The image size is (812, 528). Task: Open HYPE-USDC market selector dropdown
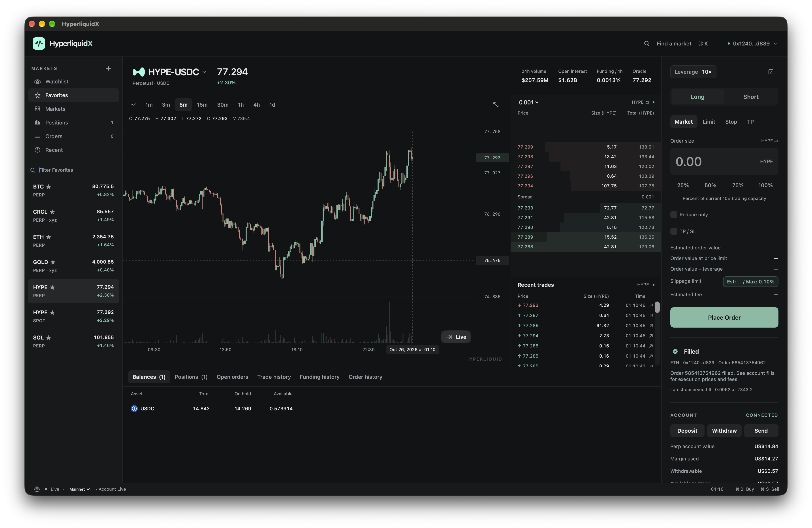coord(169,72)
